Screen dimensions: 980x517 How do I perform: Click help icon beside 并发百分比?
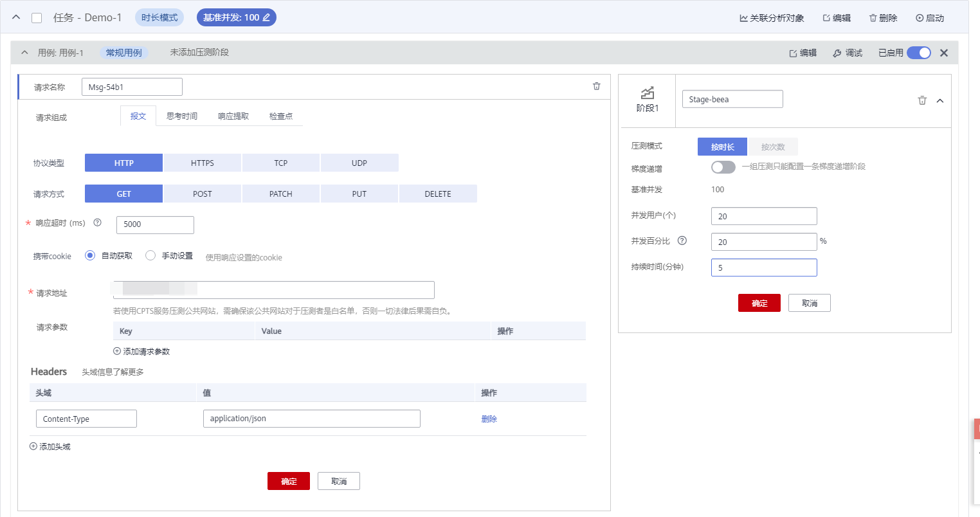click(682, 240)
